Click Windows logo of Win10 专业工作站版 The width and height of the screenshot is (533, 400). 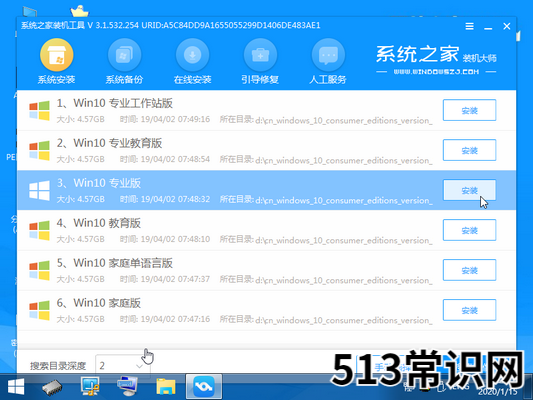[39, 110]
